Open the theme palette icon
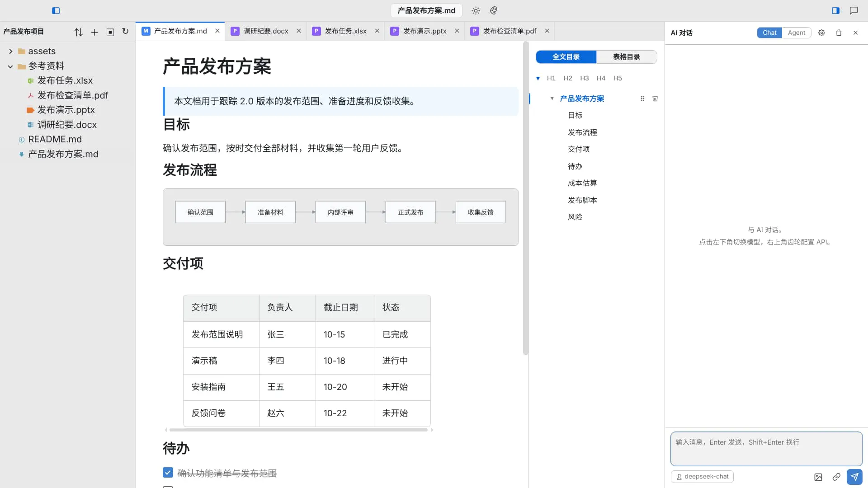 494,10
